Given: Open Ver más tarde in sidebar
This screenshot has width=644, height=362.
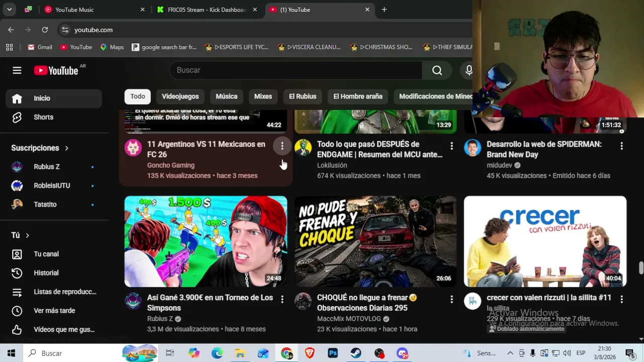Looking at the screenshot, I should 54,311.
